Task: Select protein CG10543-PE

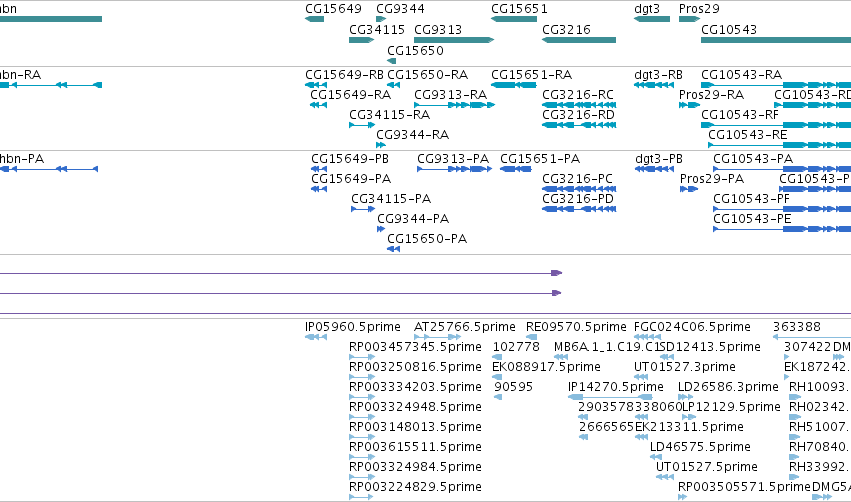Action: pos(752,219)
